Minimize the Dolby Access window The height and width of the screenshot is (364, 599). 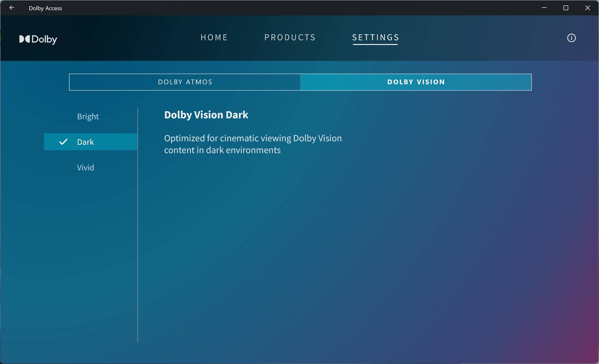tap(544, 8)
